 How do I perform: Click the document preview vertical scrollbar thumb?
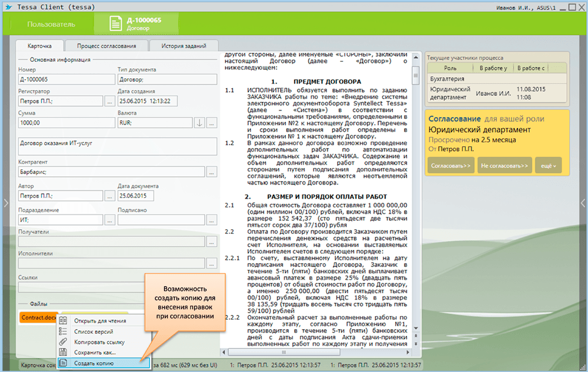pyautogui.click(x=416, y=75)
